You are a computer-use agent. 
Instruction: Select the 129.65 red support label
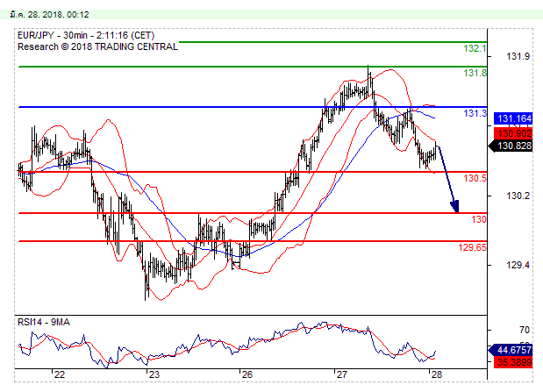point(473,248)
